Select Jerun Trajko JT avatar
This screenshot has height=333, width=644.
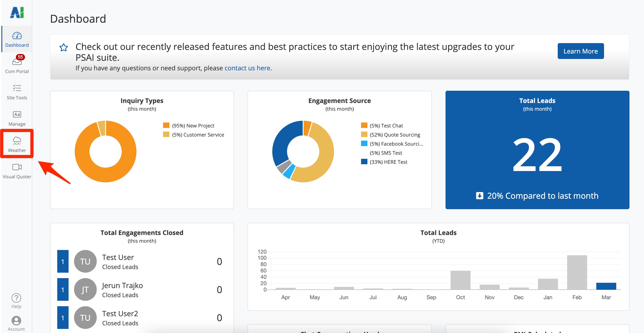coord(85,289)
